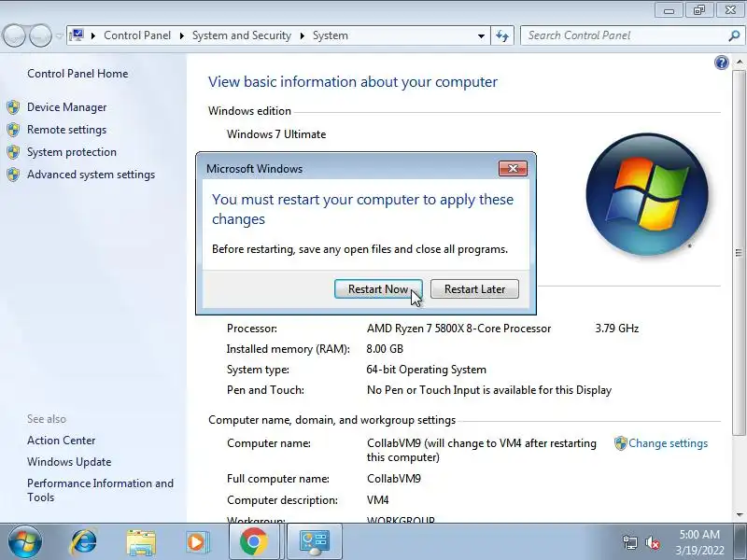Viewport: 747px width, 560px height.
Task: Click the network tray icon
Action: 629,542
